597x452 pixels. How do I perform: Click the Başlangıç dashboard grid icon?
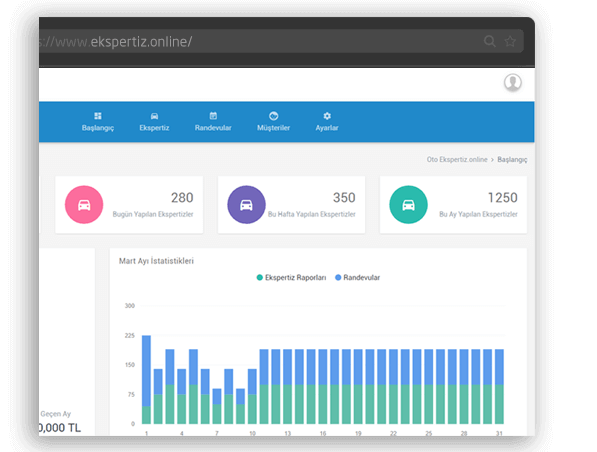[98, 116]
